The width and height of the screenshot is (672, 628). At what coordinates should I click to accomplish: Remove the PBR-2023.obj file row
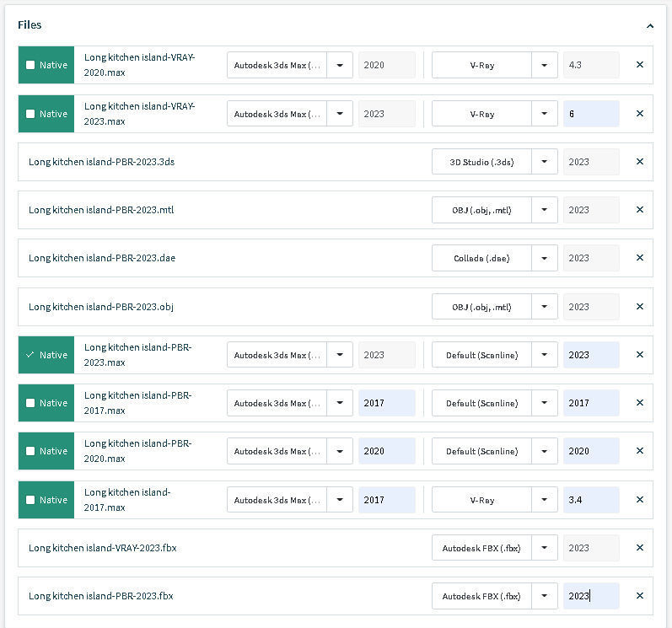(x=639, y=307)
